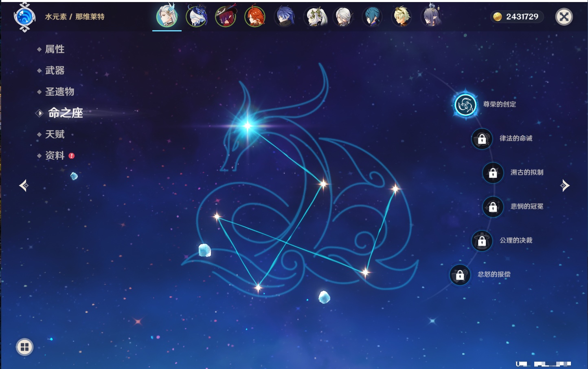Select Neuvillette's highlighted portrait in the party bar
This screenshot has width=588, height=369.
(167, 17)
